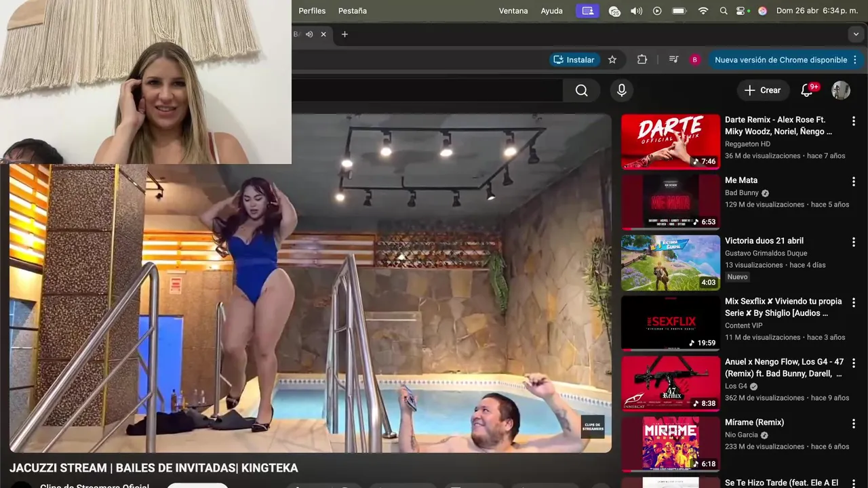
Task: Open the Bad Bunny channel name
Action: 742,192
